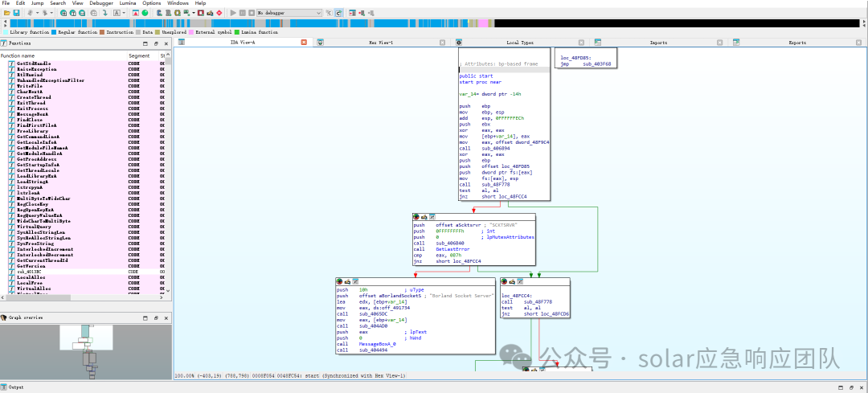Click the Library function legend color swatch

6,33
